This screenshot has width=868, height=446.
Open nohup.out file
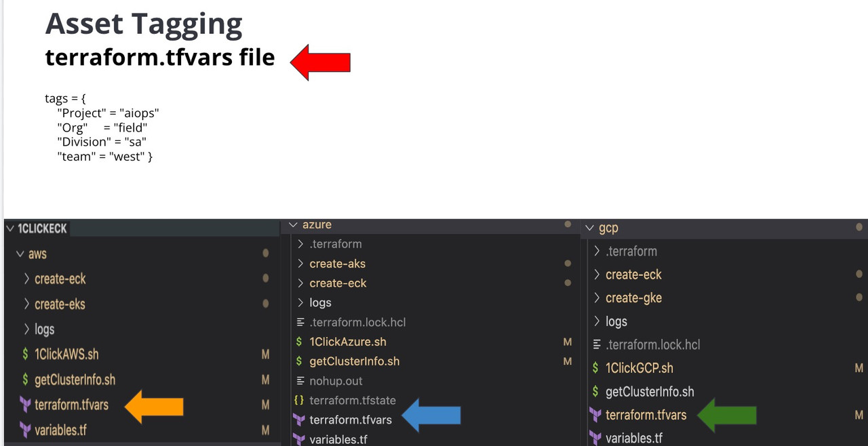(336, 381)
